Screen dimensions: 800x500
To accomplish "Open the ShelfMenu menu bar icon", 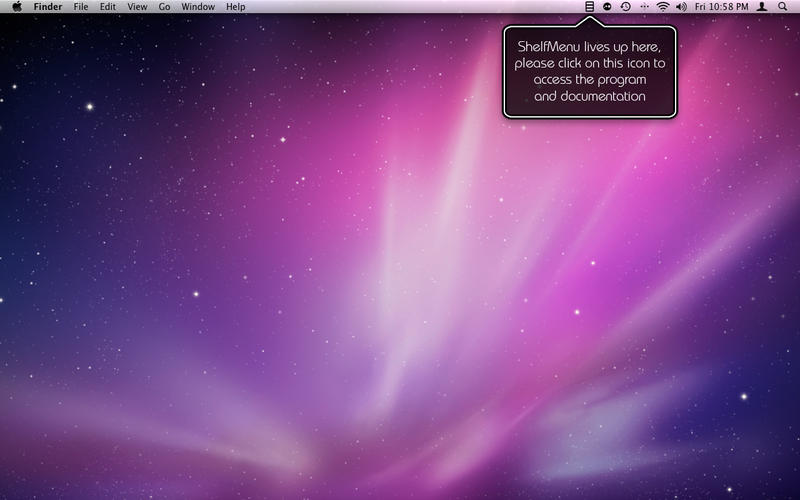I will 590,7.
